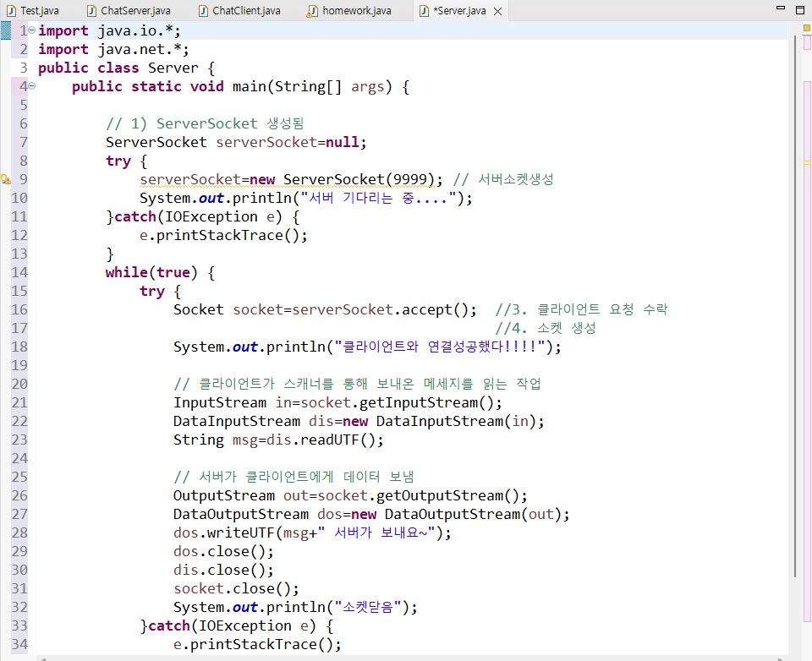The height and width of the screenshot is (661, 812).
Task: Click the ChatServer.java file icon
Action: (91, 11)
